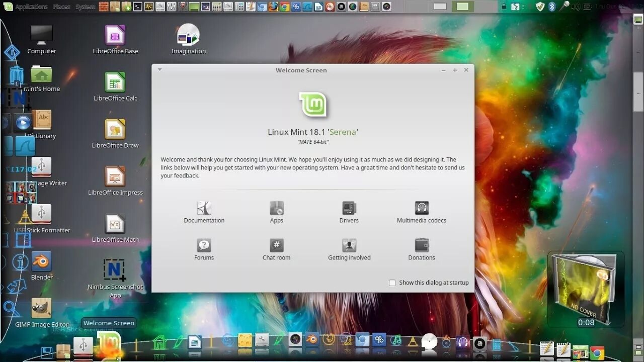
Task: Open Documentation in the Welcome Screen
Action: click(204, 212)
